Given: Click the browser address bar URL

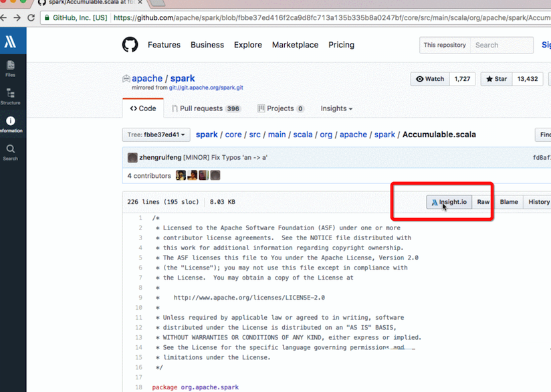Looking at the screenshot, I should [x=332, y=17].
